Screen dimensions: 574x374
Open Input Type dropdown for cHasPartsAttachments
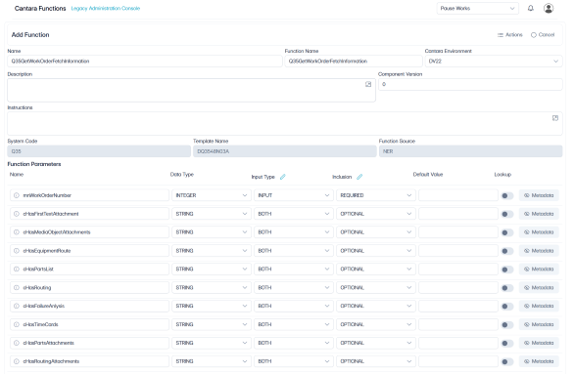tap(294, 343)
